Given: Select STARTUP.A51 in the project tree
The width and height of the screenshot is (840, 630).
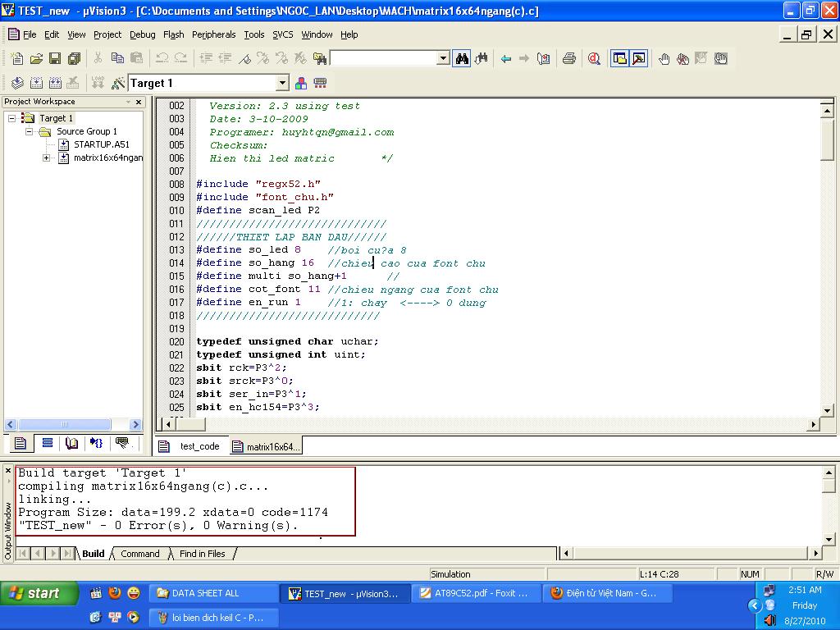Looking at the screenshot, I should pos(101,144).
